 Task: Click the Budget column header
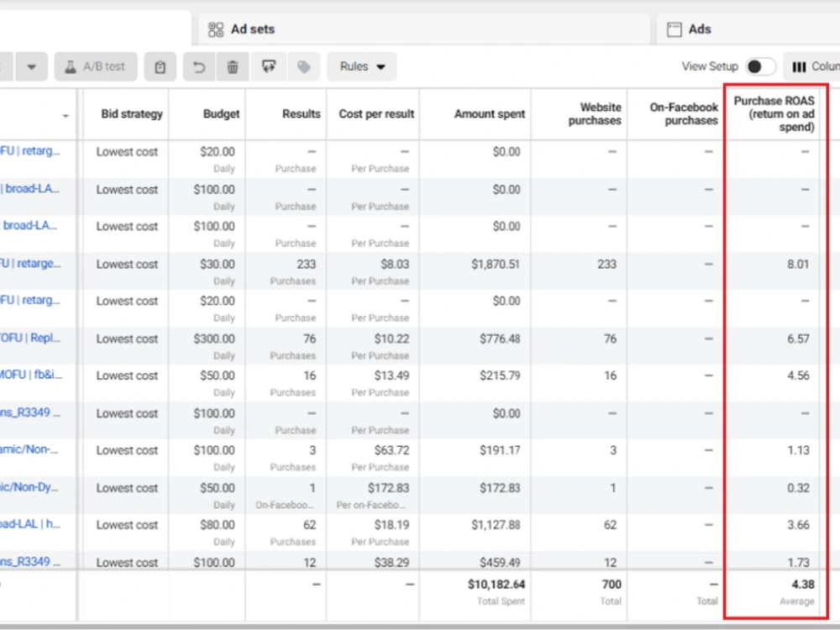point(221,114)
